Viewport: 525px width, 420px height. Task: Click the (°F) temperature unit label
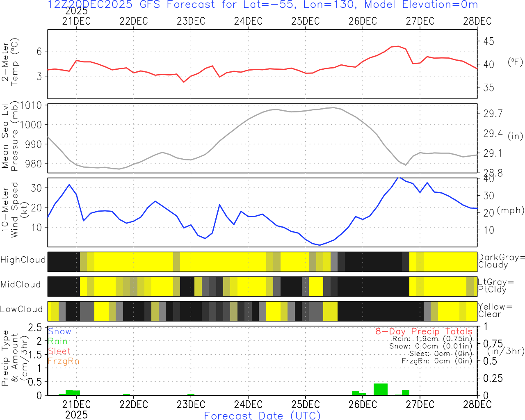click(515, 62)
